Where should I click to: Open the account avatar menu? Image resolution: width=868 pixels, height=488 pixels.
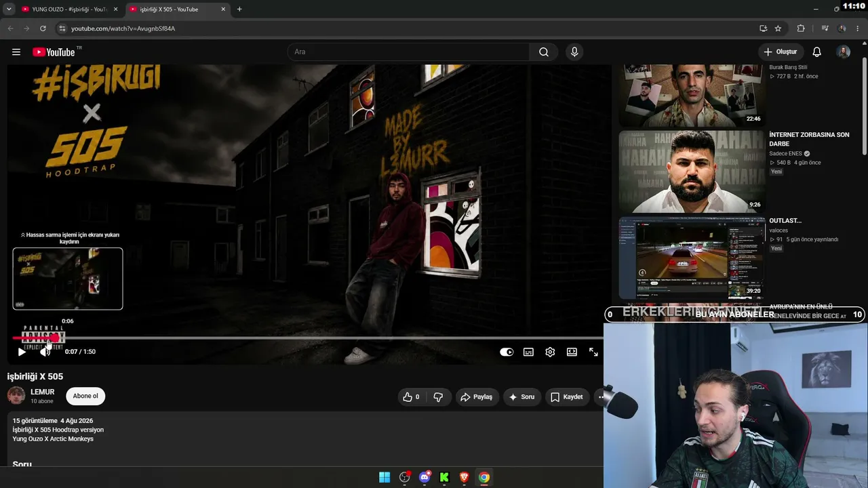pos(844,52)
